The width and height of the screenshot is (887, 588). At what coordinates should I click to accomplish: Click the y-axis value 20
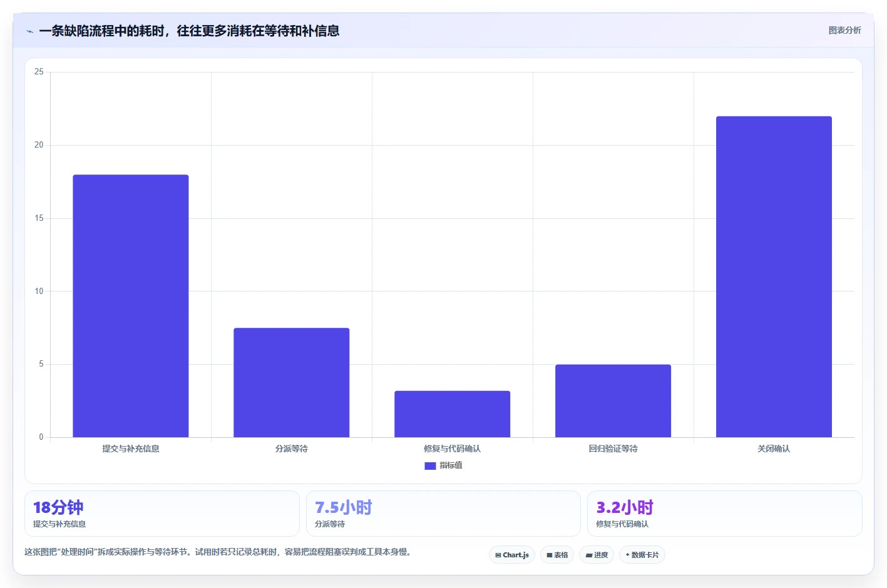pos(39,145)
